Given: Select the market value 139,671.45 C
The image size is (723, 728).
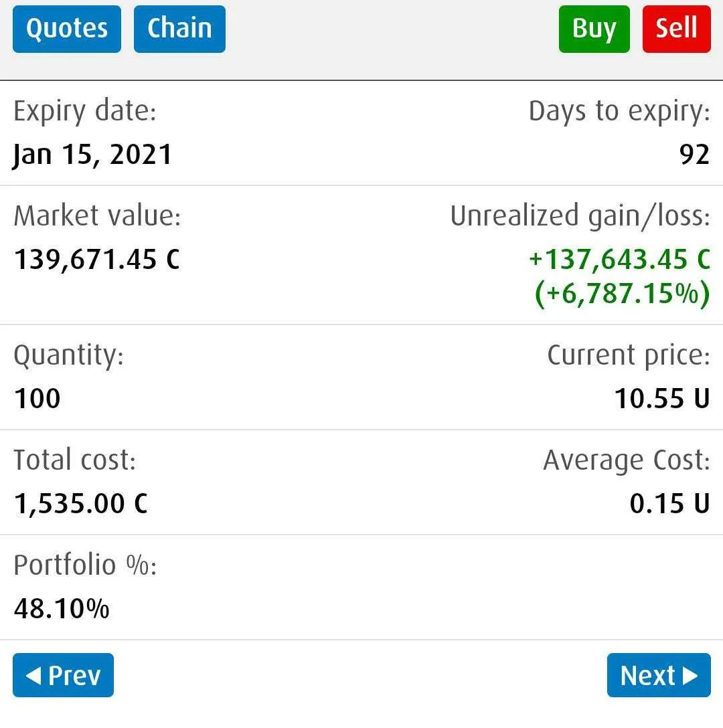Looking at the screenshot, I should (97, 259).
